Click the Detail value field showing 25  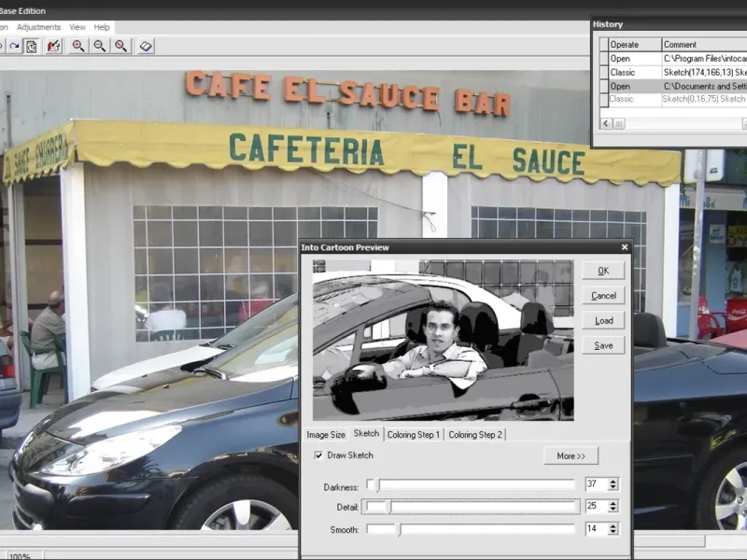[x=597, y=506]
